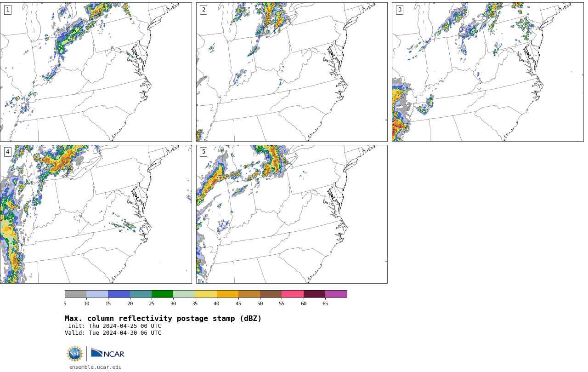Image resolution: width=588 pixels, height=372 pixels.
Task: Click the colorbar tick label 35
Action: coord(195,303)
